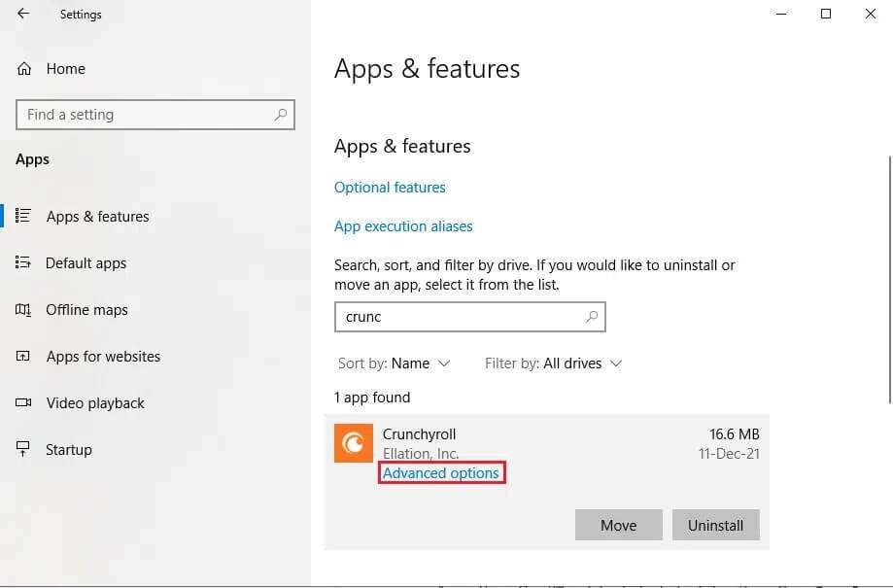
Task: Open the Filter by All drives dropdown
Action: tap(553, 363)
